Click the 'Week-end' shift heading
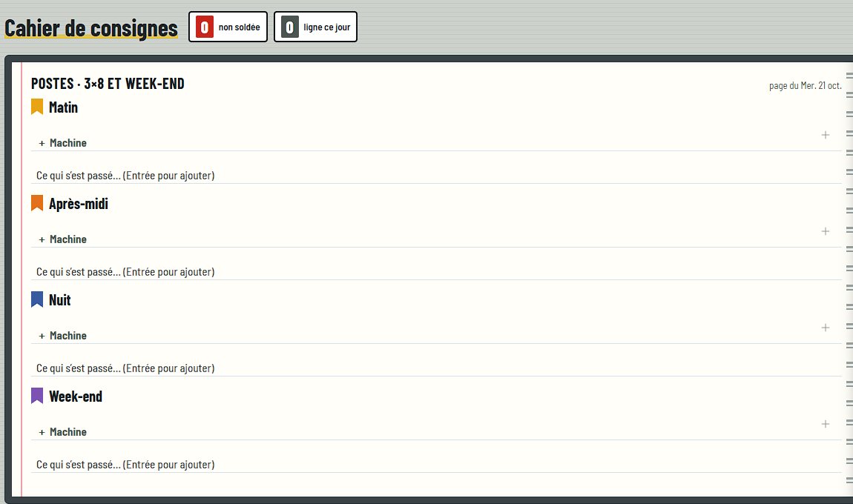 pos(76,396)
